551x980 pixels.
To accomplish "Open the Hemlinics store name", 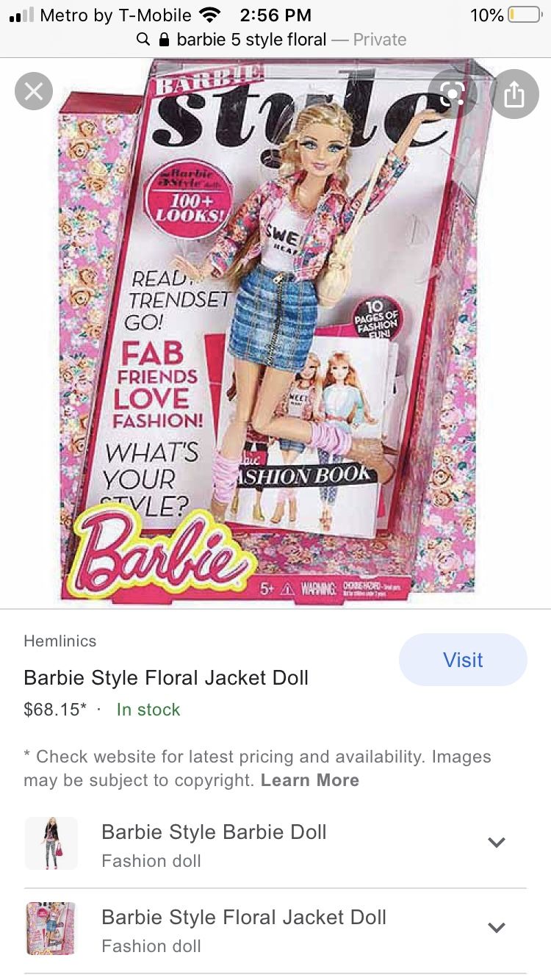I will pyautogui.click(x=60, y=641).
